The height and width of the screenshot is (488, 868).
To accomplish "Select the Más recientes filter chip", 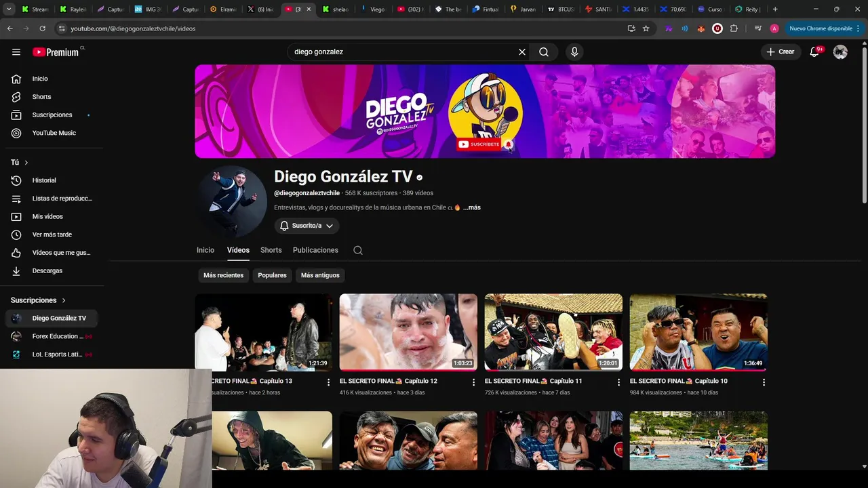I will 223,275.
